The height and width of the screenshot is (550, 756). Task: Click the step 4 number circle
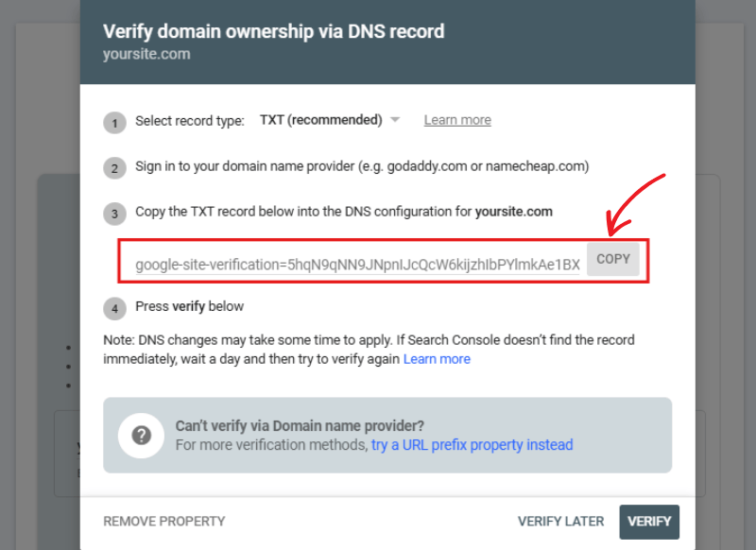114,308
